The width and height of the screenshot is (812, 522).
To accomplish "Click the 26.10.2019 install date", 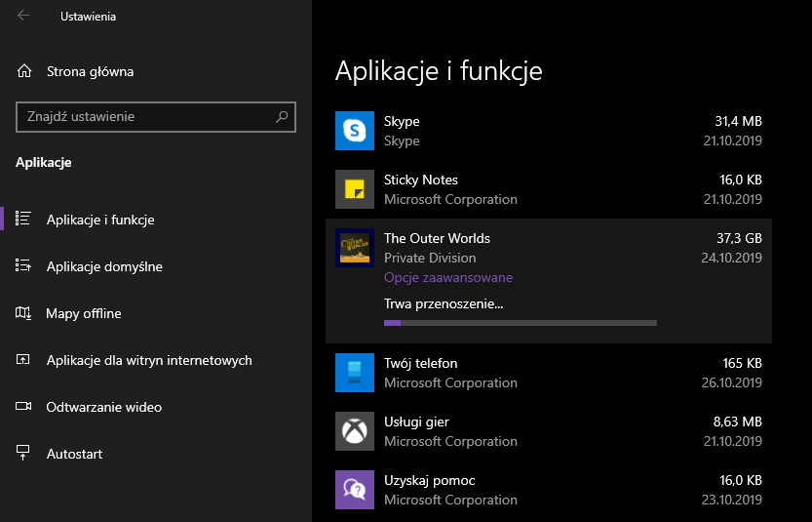I will 732,383.
